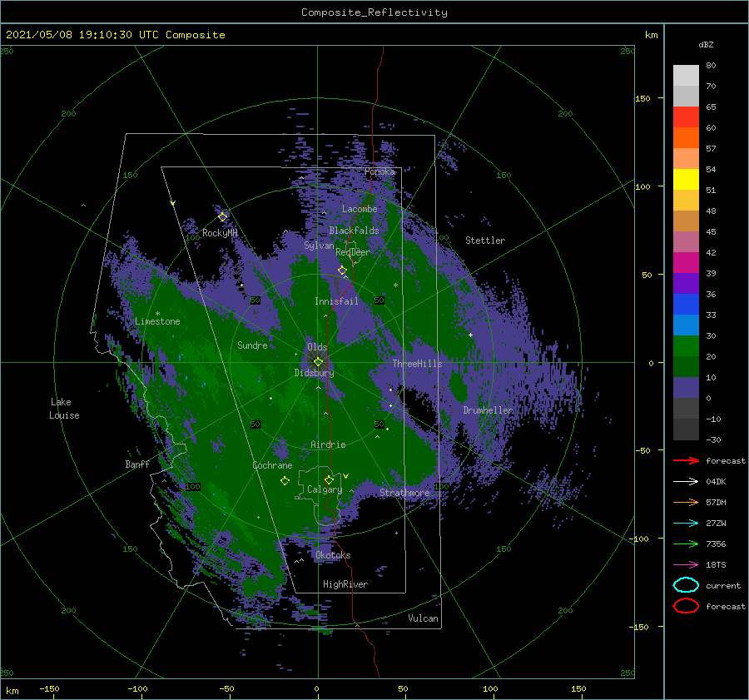Select the Strathmore label
Screen dimensions: 749x700
click(x=404, y=493)
